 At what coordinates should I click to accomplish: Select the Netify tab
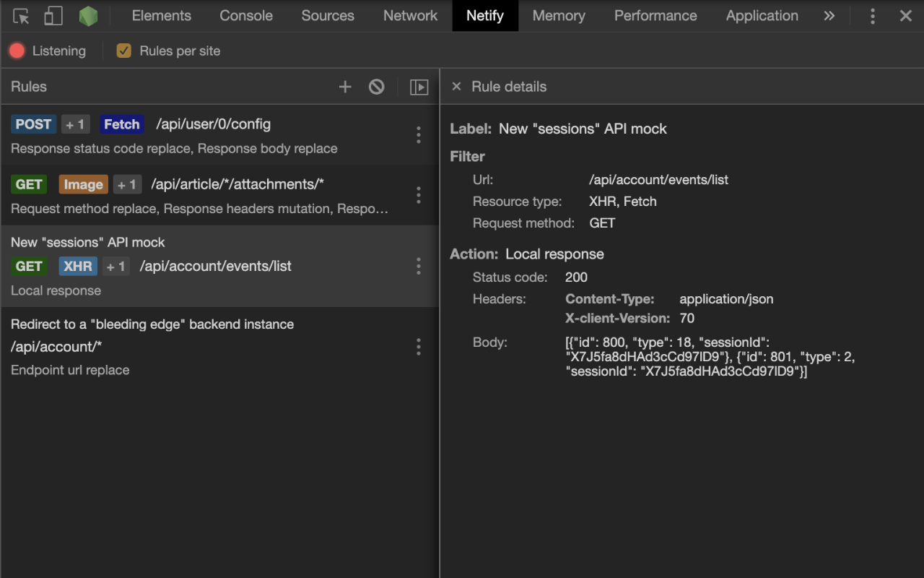[x=485, y=16]
